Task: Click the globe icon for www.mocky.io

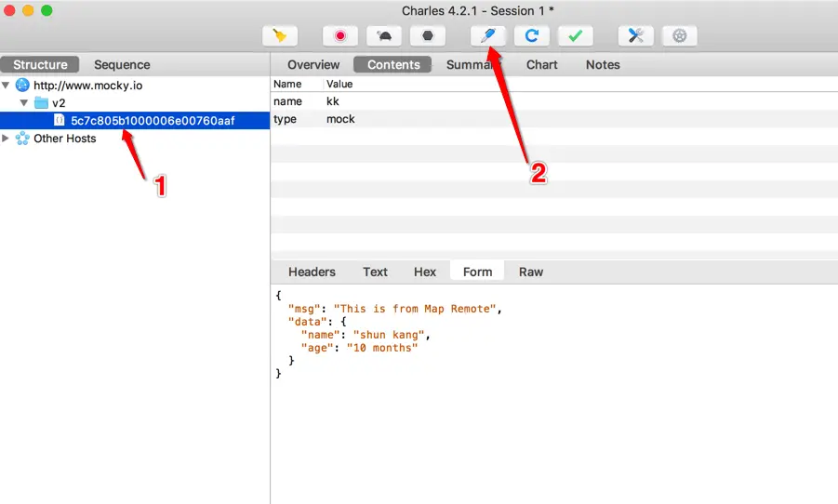Action: tap(22, 85)
